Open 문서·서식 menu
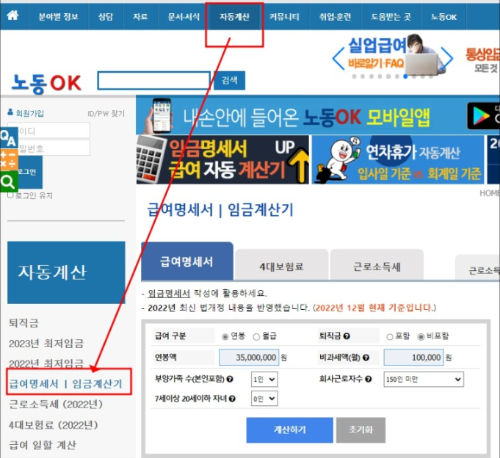This screenshot has height=458, width=500. 184,17
